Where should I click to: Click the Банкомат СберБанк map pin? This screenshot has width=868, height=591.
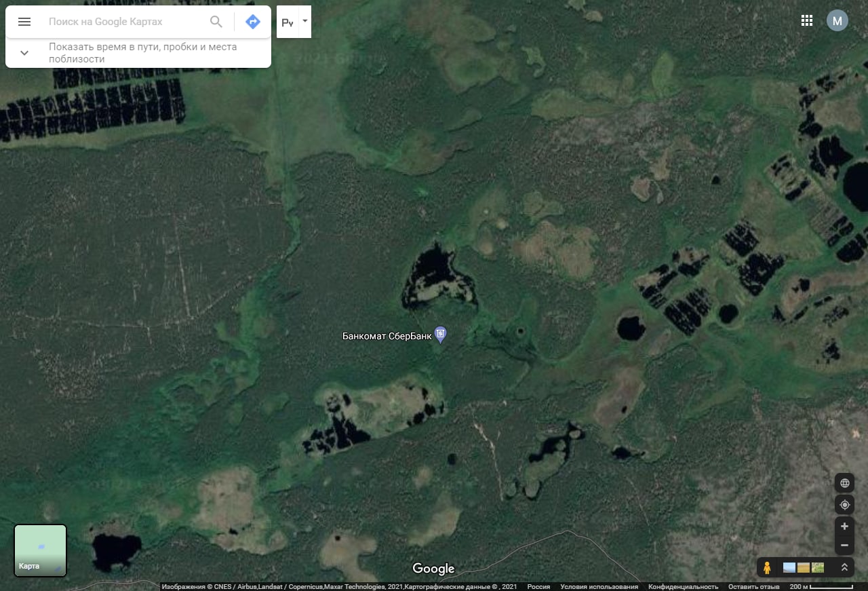[441, 335]
